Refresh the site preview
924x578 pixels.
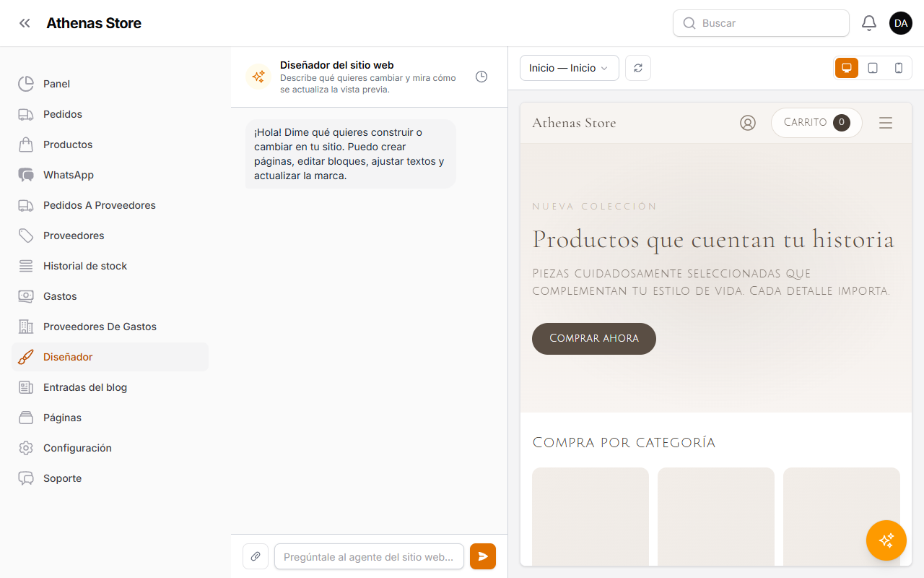[638, 68]
